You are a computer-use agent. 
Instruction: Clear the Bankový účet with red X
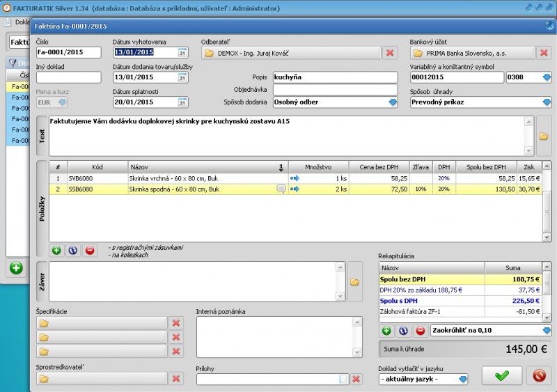(x=544, y=53)
